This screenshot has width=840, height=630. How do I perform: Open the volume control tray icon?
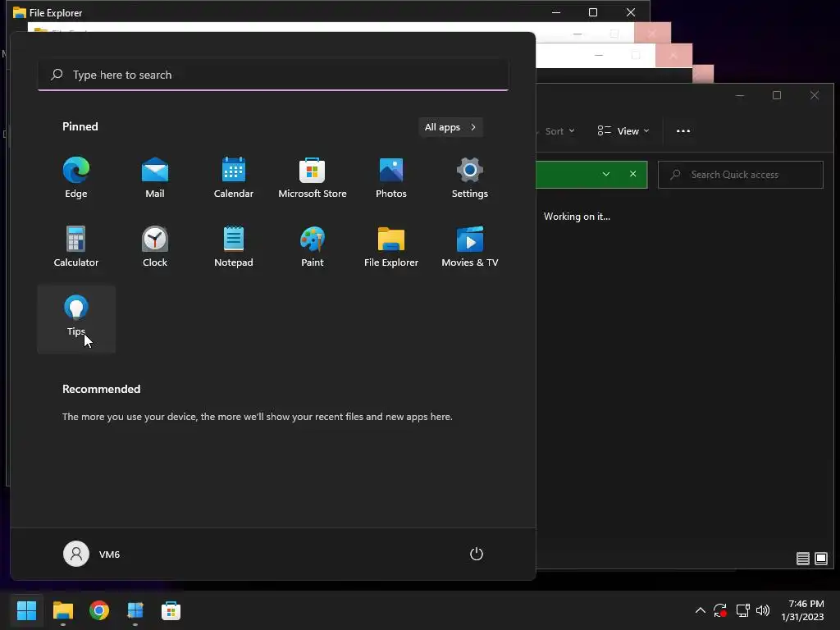[763, 610]
